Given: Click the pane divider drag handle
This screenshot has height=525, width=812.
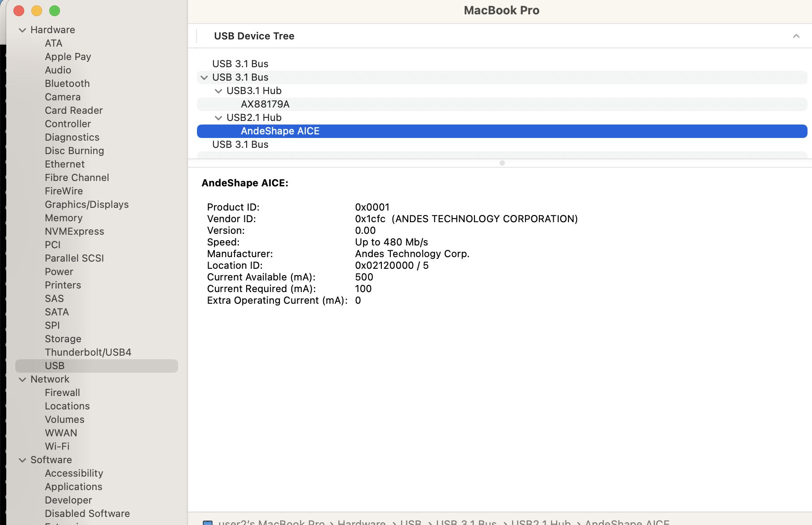Looking at the screenshot, I should tap(502, 163).
